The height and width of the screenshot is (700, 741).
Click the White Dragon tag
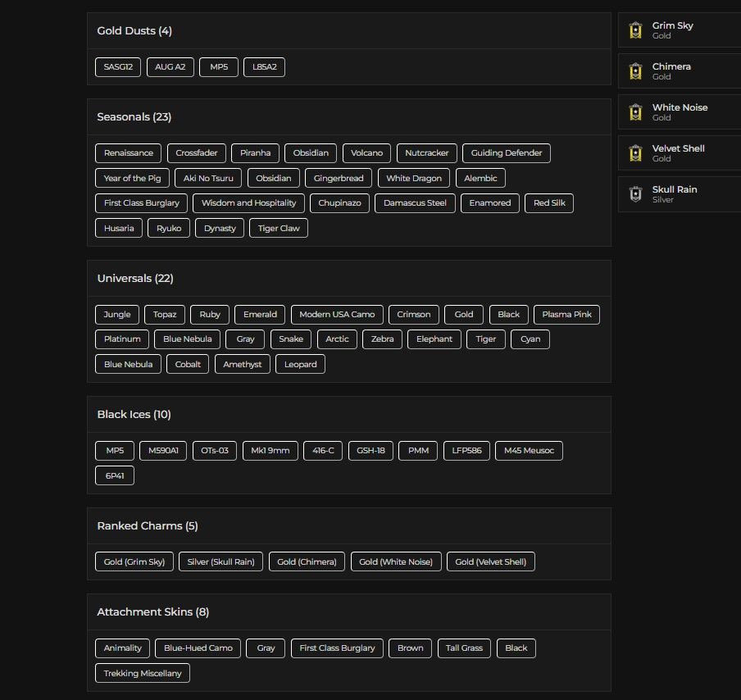tap(413, 178)
